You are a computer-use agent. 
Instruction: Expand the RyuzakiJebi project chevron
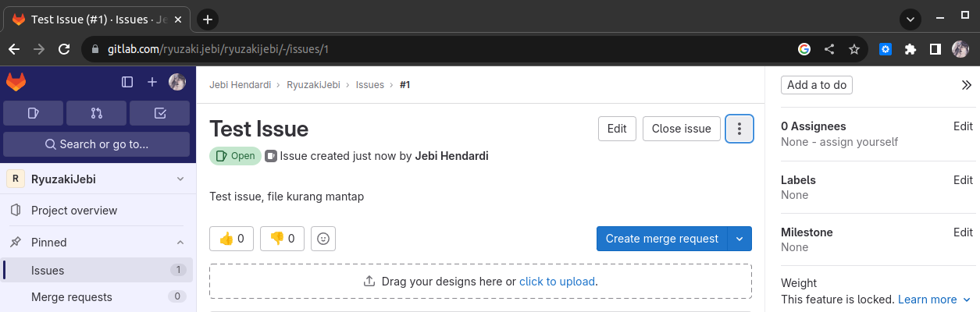pyautogui.click(x=180, y=179)
